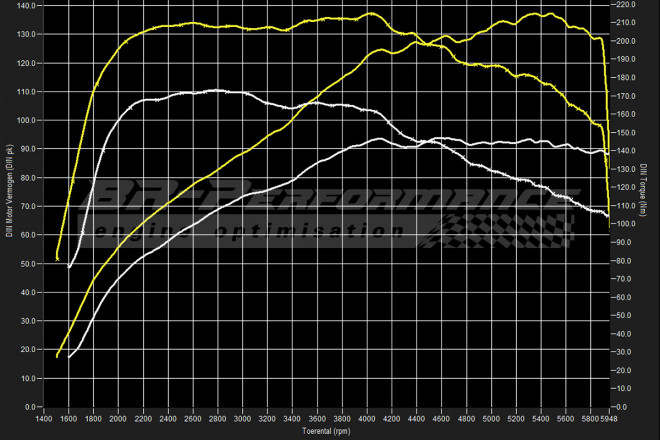660x440 pixels.
Task: Click the 140.0 label on left axis
Action: coord(26,5)
